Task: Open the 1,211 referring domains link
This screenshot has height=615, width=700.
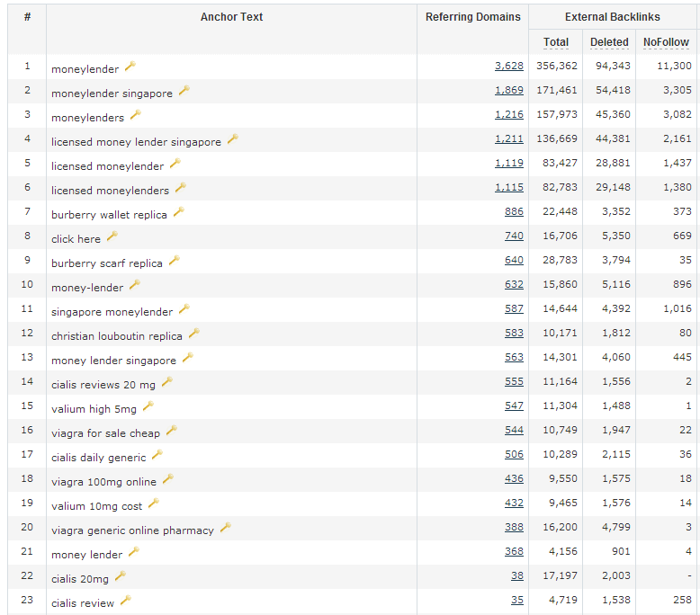Action: pos(509,138)
